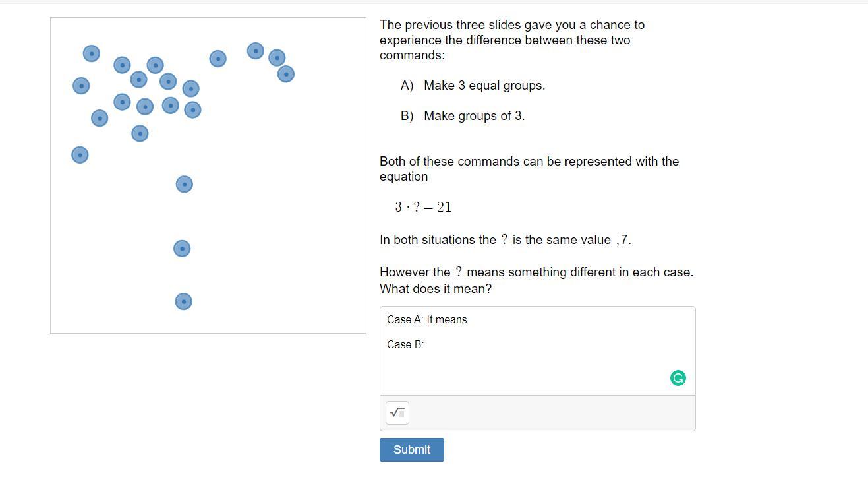Click the green Grammarly icon
The image size is (868, 494).
coord(678,378)
